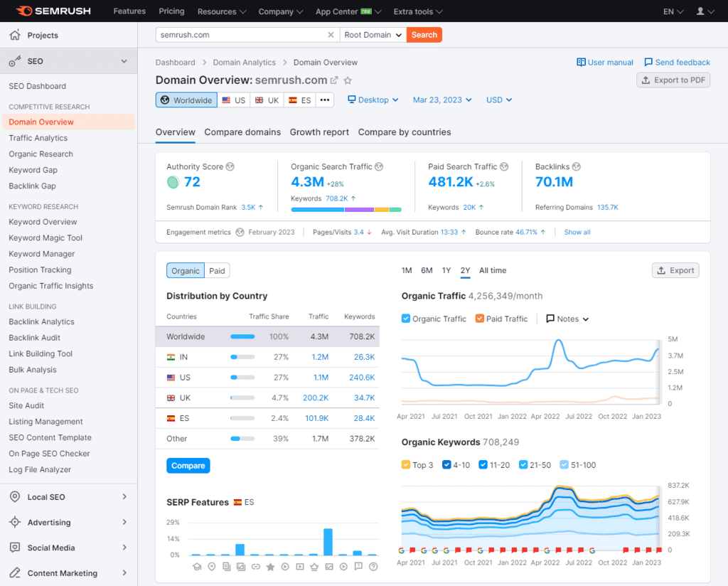This screenshot has height=586, width=728.
Task: Click the SEO key icon in sidebar
Action: (x=15, y=61)
